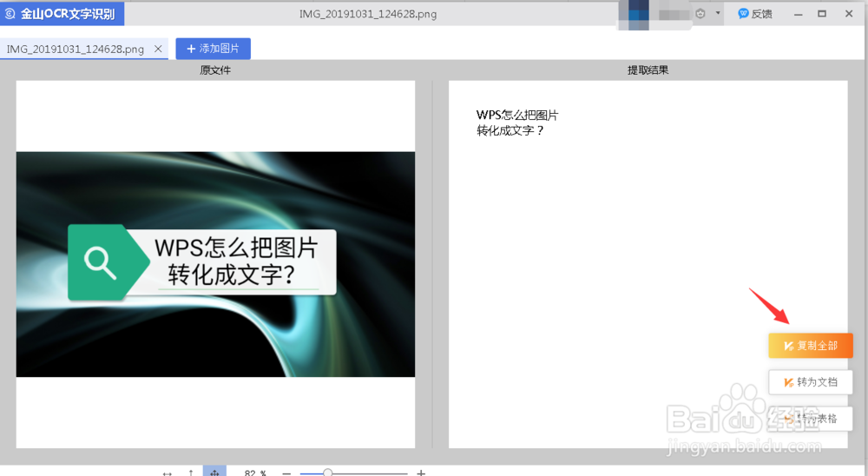Click the fit-to-height arrow icon

[191, 473]
